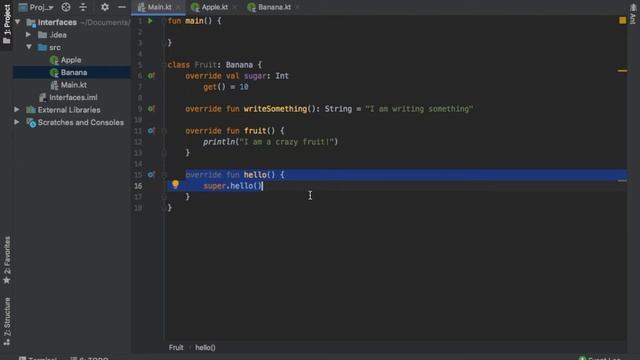Click the yellow inspection status indicator

point(622,20)
